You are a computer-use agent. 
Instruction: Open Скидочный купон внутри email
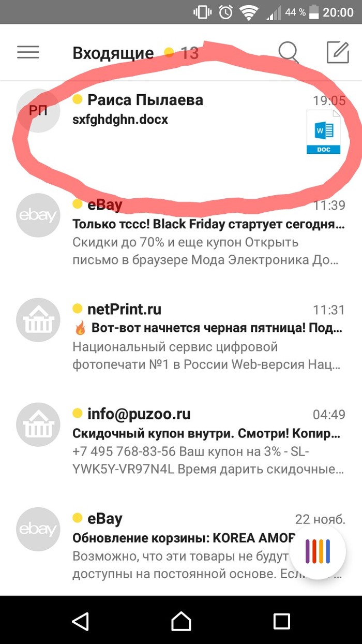pos(181,442)
